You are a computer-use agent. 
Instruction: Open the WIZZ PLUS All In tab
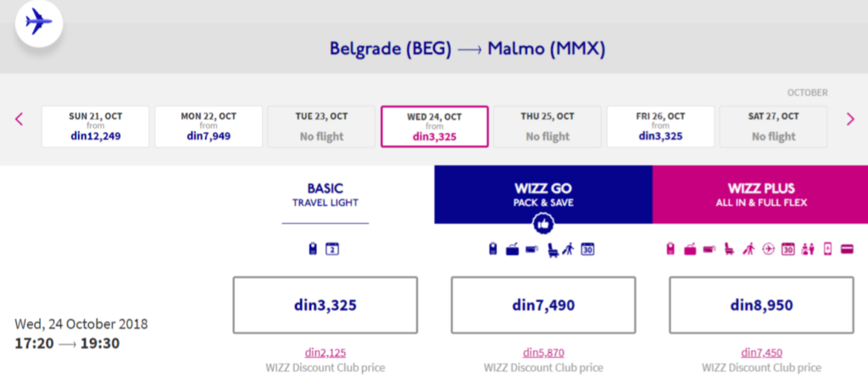[760, 195]
